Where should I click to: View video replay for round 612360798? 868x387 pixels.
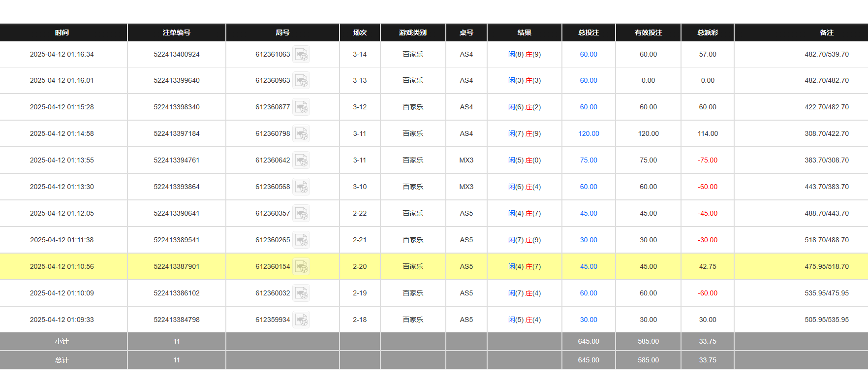tap(301, 133)
